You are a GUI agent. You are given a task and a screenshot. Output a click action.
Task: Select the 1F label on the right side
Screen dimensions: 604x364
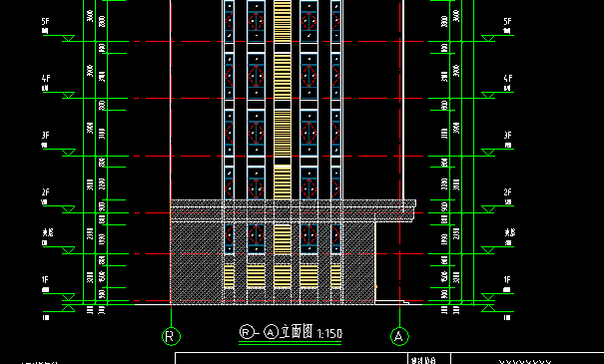click(508, 280)
